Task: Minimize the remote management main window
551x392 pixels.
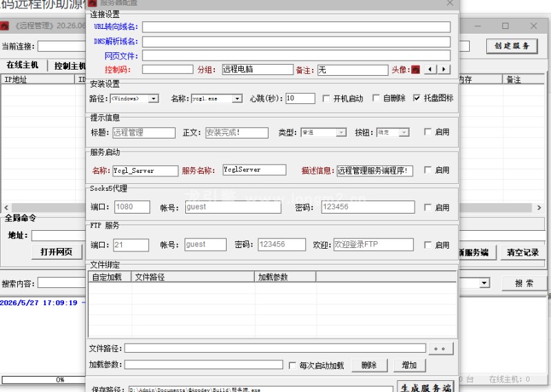Action: (x=477, y=25)
